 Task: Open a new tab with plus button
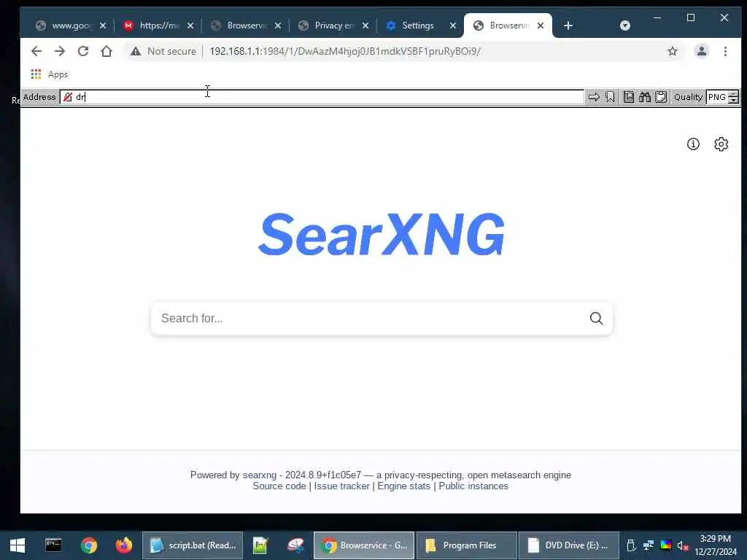(x=568, y=26)
